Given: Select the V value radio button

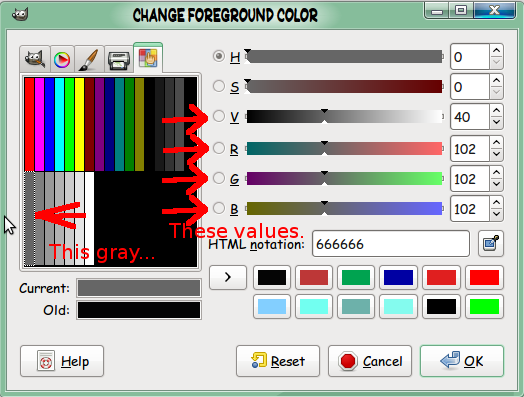Looking at the screenshot, I should (219, 116).
